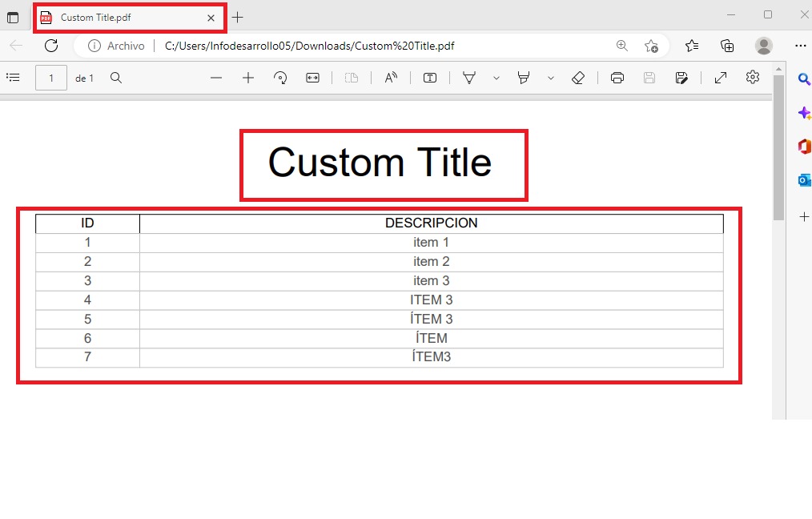Add this page to favorites
Viewport: 812px width, 519px height.
[x=652, y=46]
